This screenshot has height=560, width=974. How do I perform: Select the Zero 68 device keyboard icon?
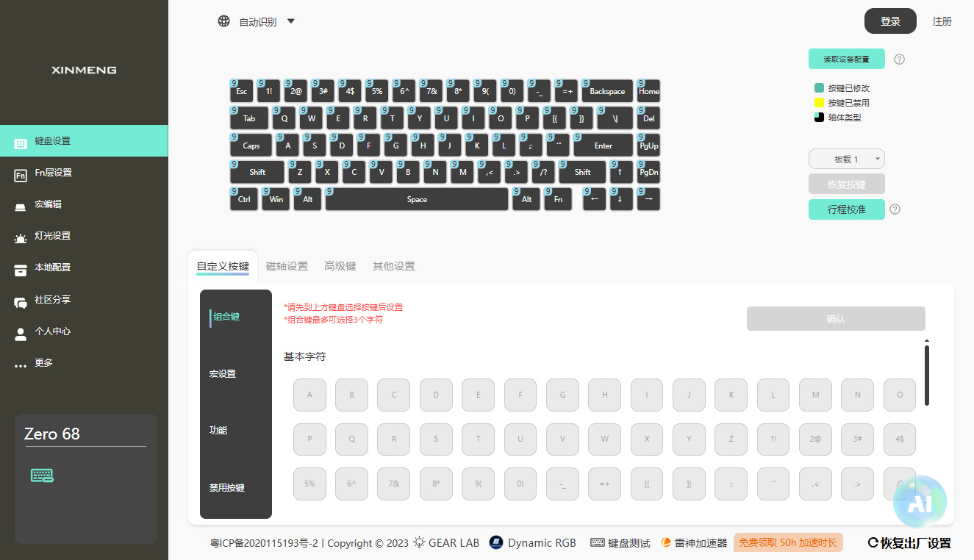click(42, 475)
